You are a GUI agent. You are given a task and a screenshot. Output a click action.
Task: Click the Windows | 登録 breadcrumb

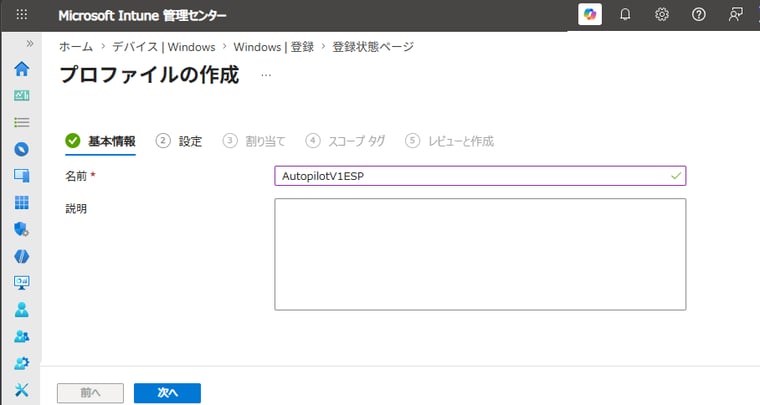(x=273, y=47)
